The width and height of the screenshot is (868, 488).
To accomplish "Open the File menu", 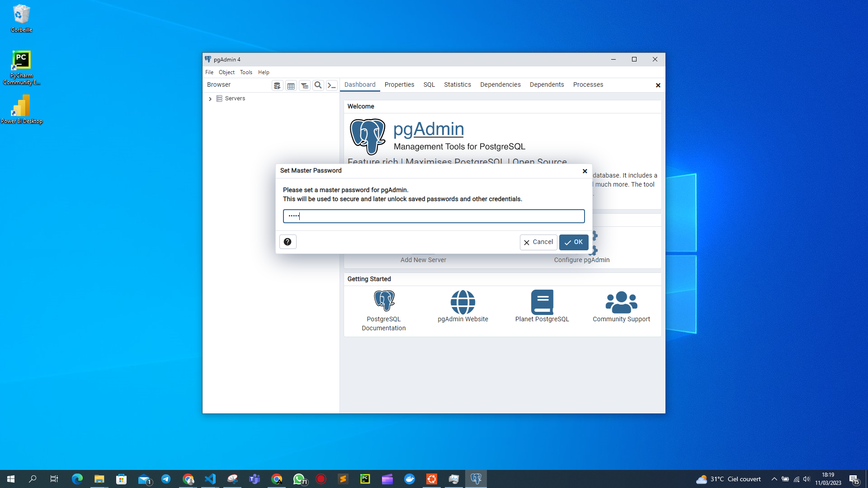I will (x=209, y=72).
